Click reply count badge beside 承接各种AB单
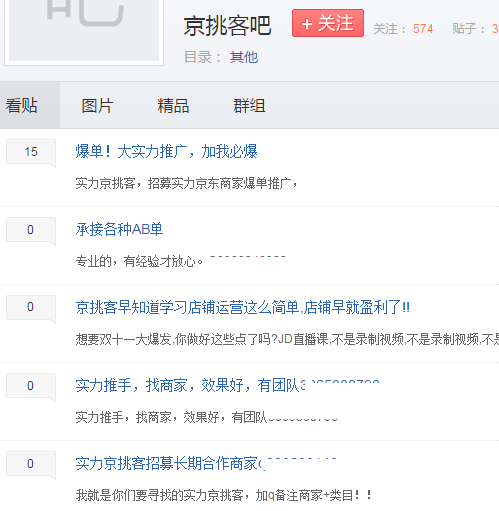The image size is (499, 511). coord(31,230)
